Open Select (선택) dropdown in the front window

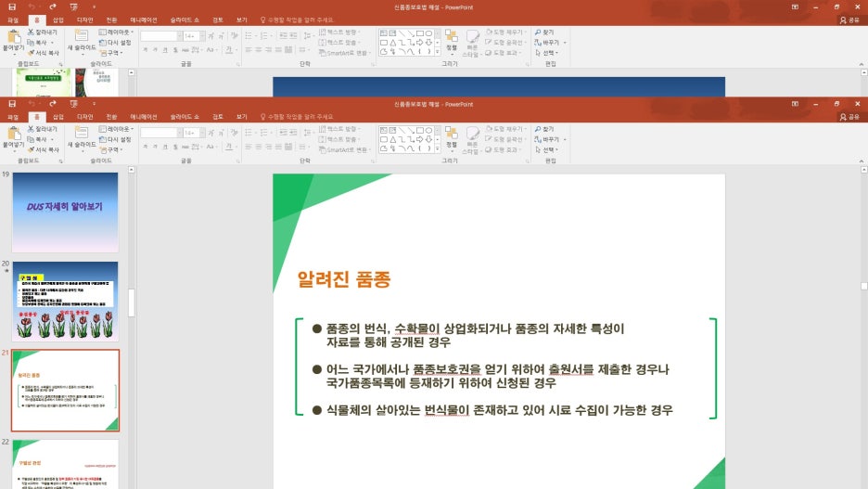547,149
